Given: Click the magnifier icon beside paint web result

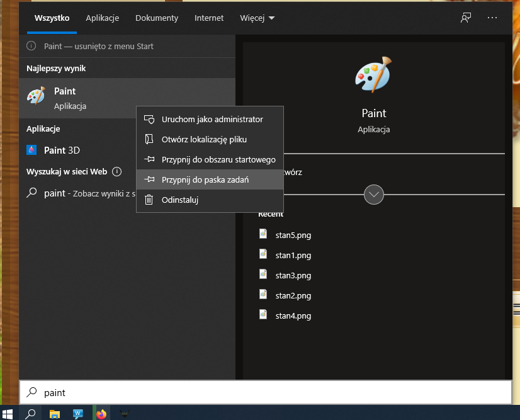Looking at the screenshot, I should tap(31, 193).
